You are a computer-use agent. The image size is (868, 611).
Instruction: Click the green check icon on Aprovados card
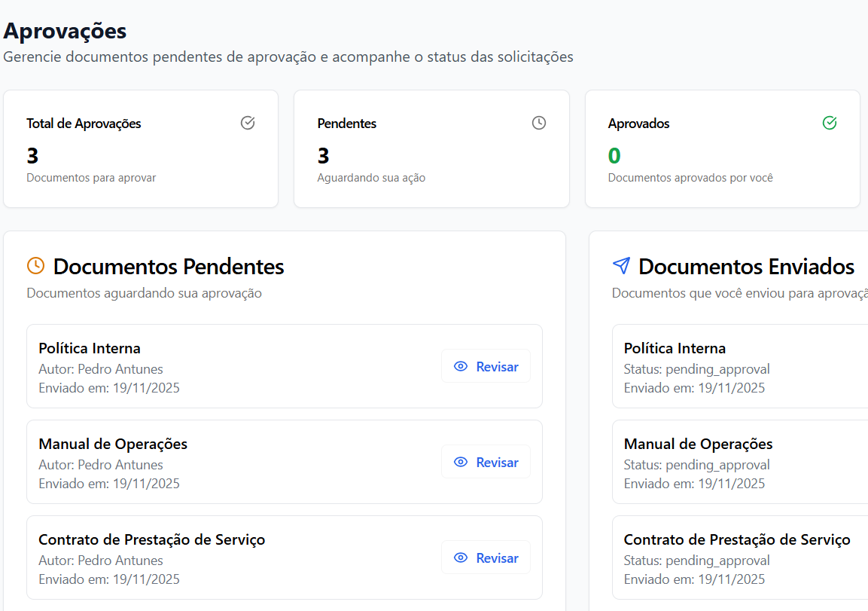point(830,122)
